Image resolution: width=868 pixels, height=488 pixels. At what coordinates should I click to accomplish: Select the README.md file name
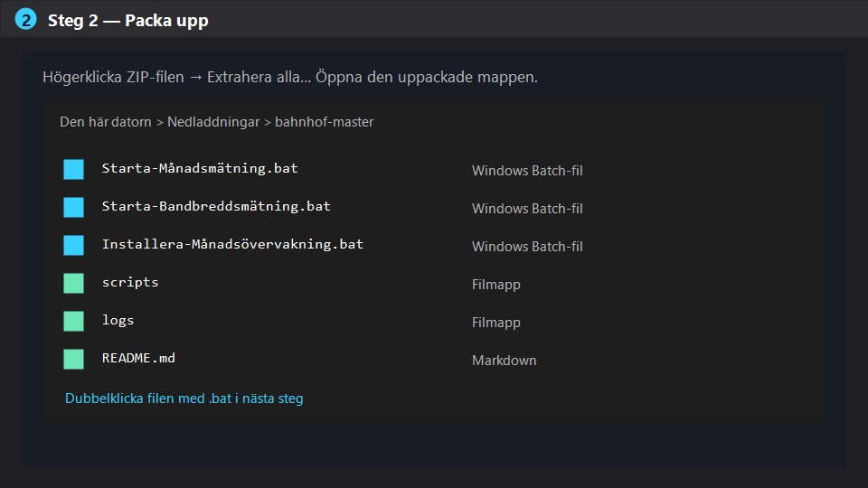(138, 358)
